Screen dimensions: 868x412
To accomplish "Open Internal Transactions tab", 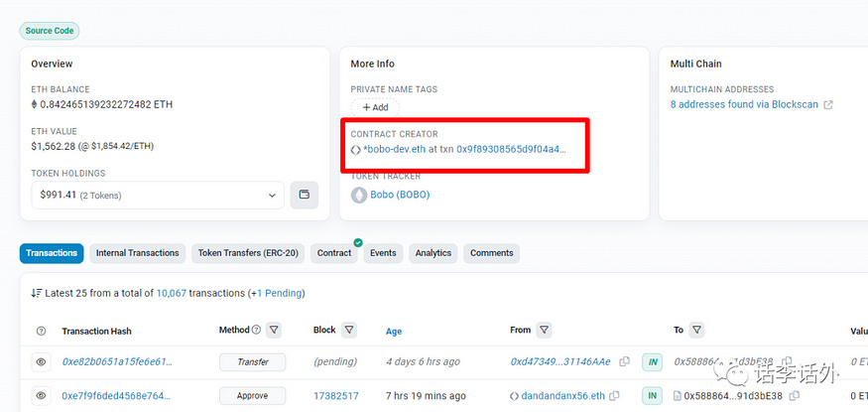I will [137, 253].
